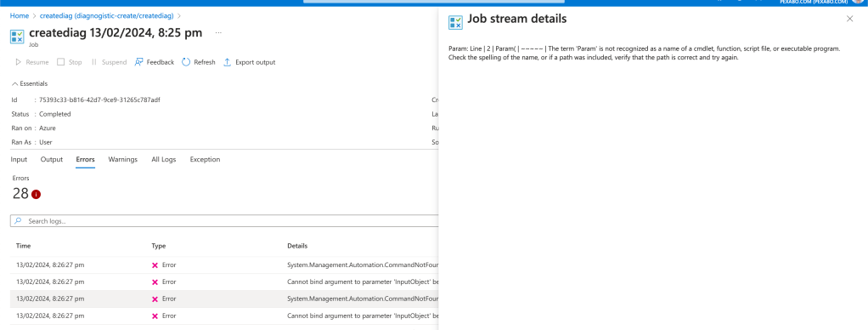Click the red error info badge next to 28
This screenshot has width=868, height=330.
36,194
